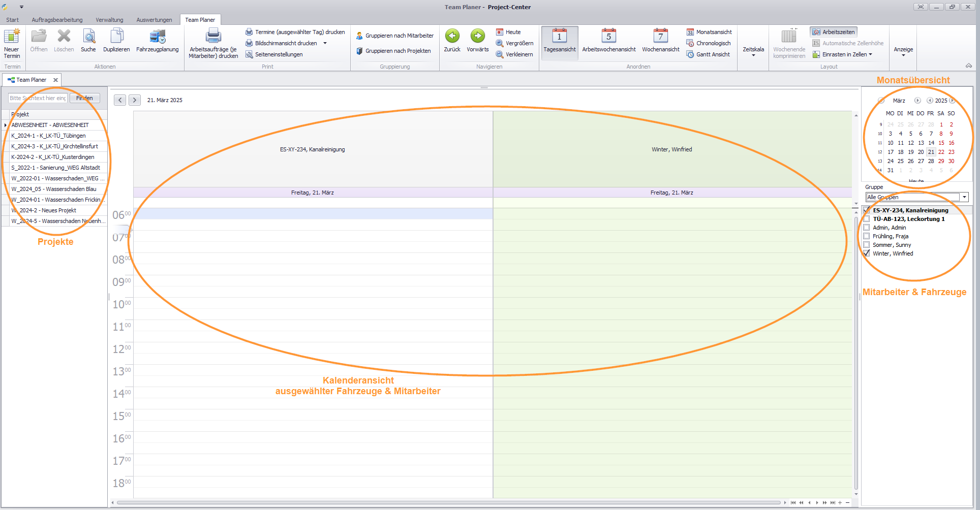Click the green Vorwärts arrow
Screen dimensions: 980x510
click(x=477, y=36)
